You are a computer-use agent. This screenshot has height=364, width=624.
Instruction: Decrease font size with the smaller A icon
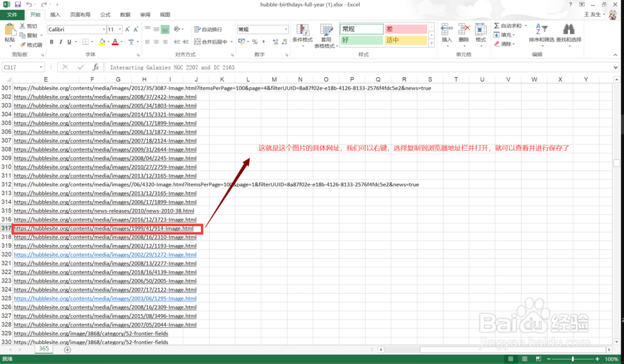[135, 29]
